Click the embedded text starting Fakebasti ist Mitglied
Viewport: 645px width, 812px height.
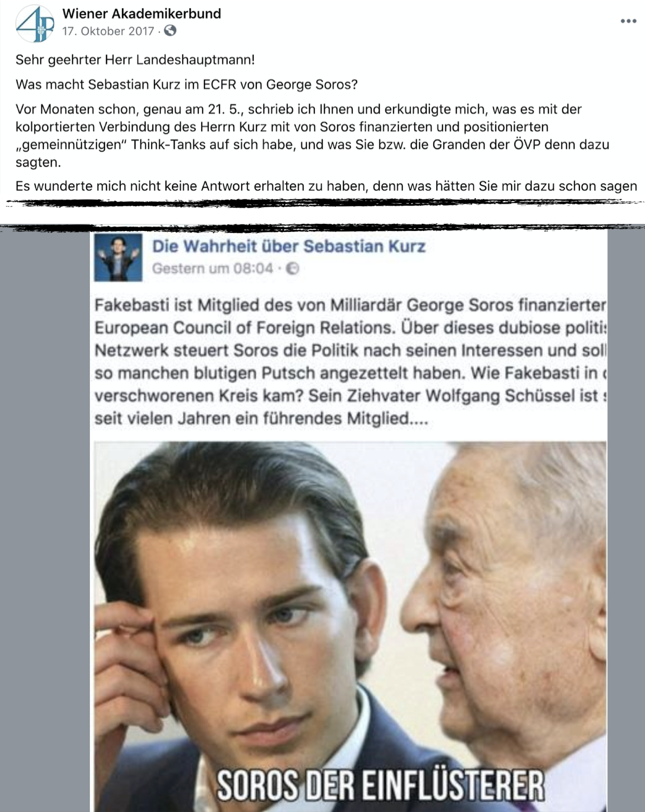350,362
